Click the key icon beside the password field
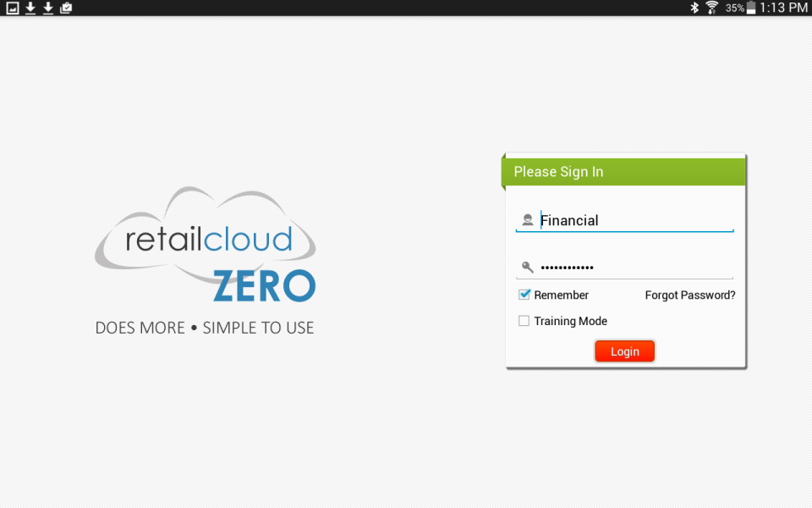The height and width of the screenshot is (508, 812). pyautogui.click(x=526, y=267)
